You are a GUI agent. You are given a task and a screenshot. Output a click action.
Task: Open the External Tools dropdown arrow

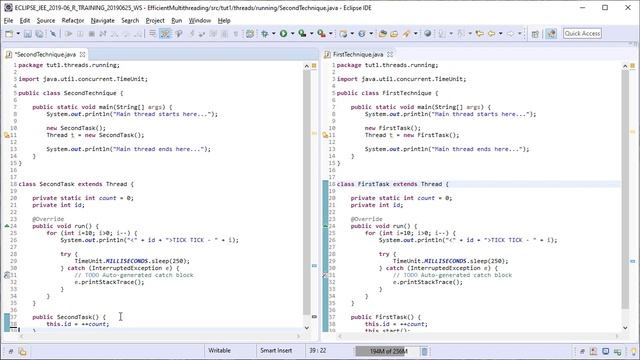[331, 34]
